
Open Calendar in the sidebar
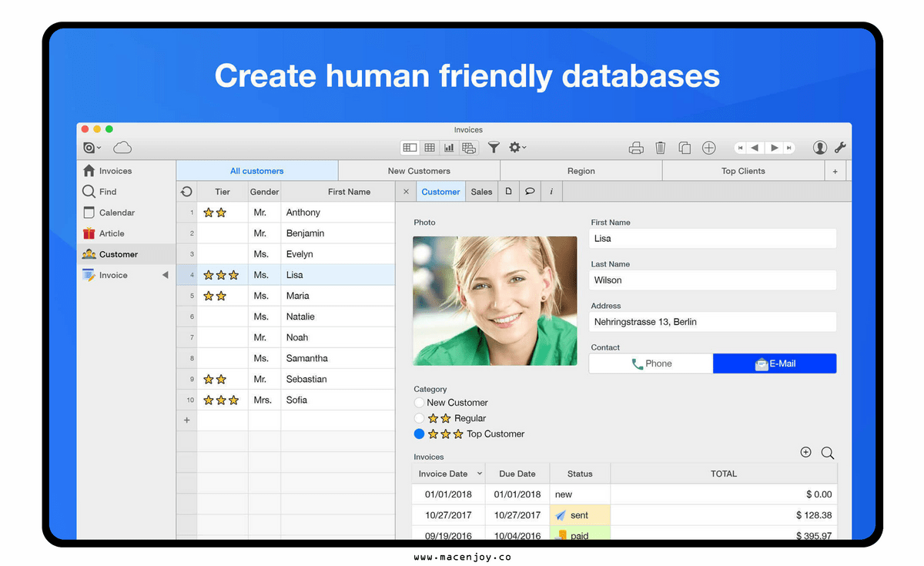pyautogui.click(x=126, y=213)
